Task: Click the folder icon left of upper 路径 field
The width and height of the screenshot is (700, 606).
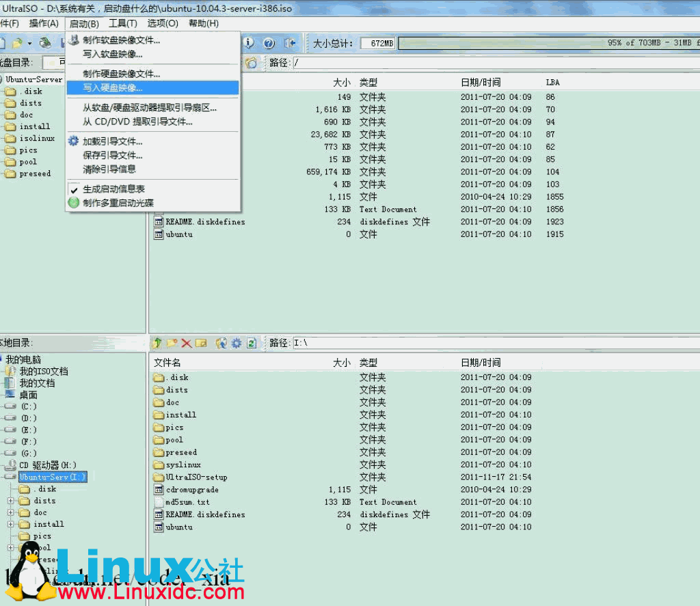Action: coord(252,63)
